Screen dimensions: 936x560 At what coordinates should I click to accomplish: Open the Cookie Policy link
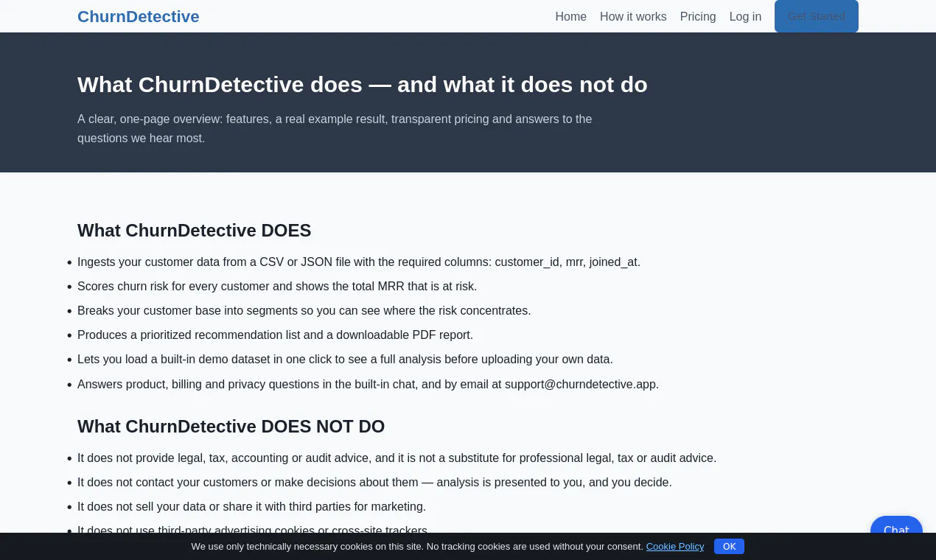[x=675, y=547]
